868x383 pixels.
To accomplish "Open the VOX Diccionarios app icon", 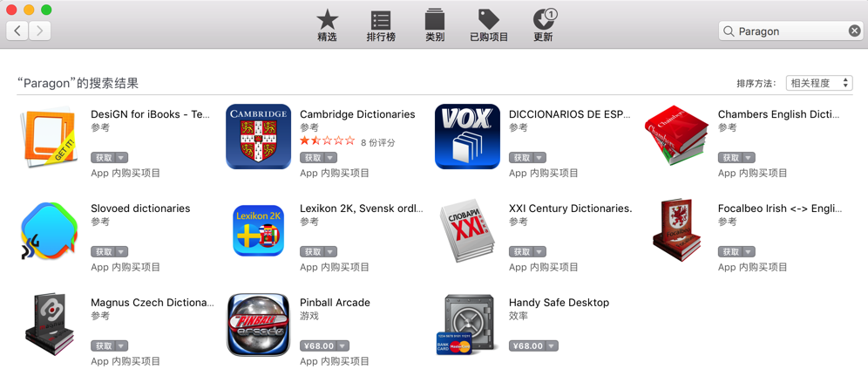I will (x=467, y=136).
